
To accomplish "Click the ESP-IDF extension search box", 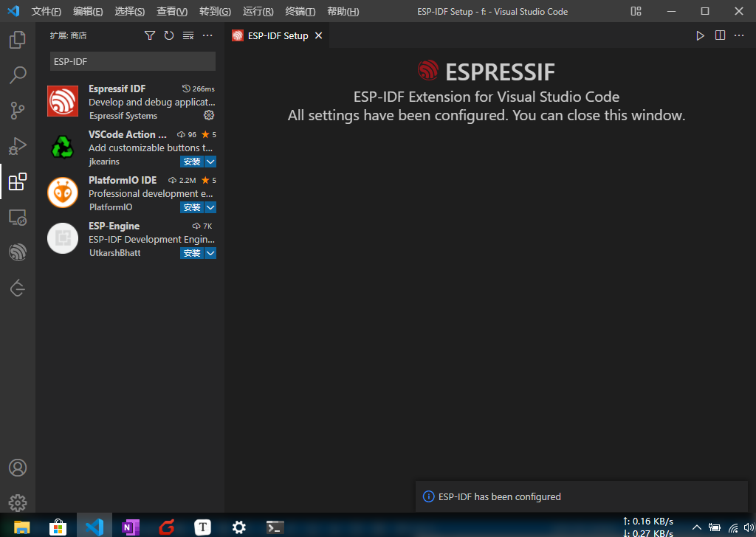I will coord(133,62).
